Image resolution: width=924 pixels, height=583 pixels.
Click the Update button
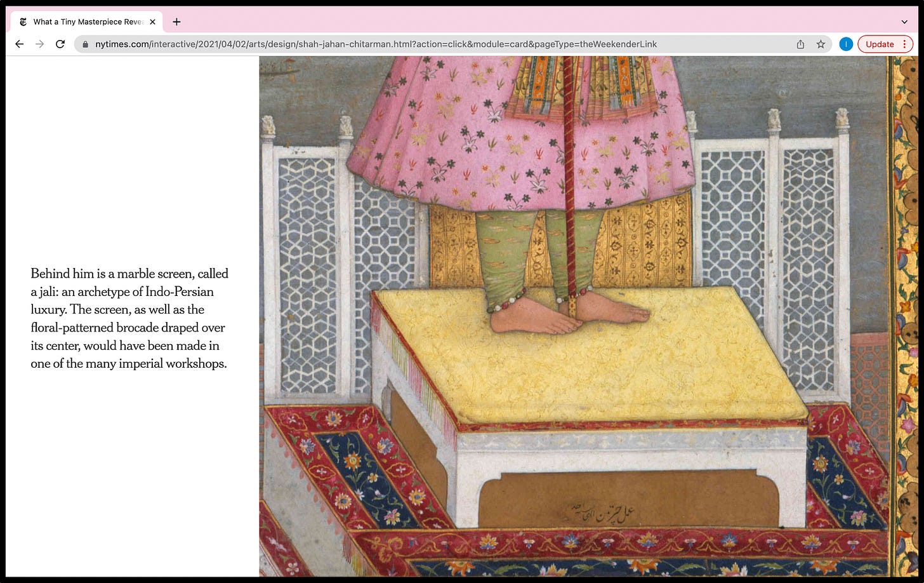(x=885, y=44)
